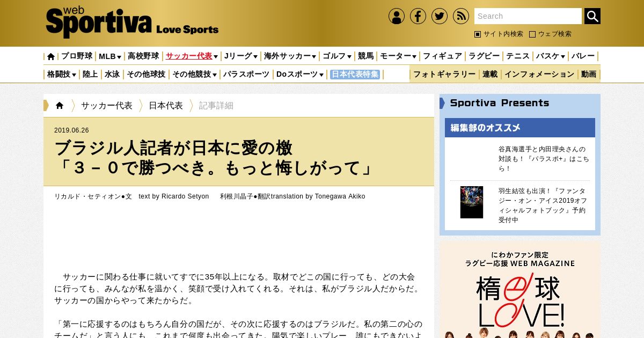Open the パラスポ+ recommendation link
The width and height of the screenshot is (644, 338).
pos(544,159)
